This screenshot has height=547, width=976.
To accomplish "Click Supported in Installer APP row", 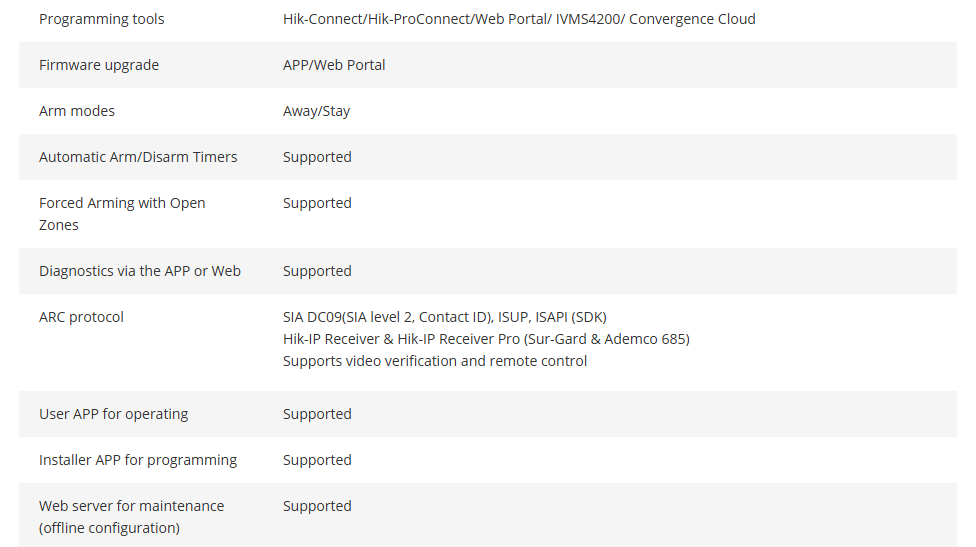I will 317,461.
